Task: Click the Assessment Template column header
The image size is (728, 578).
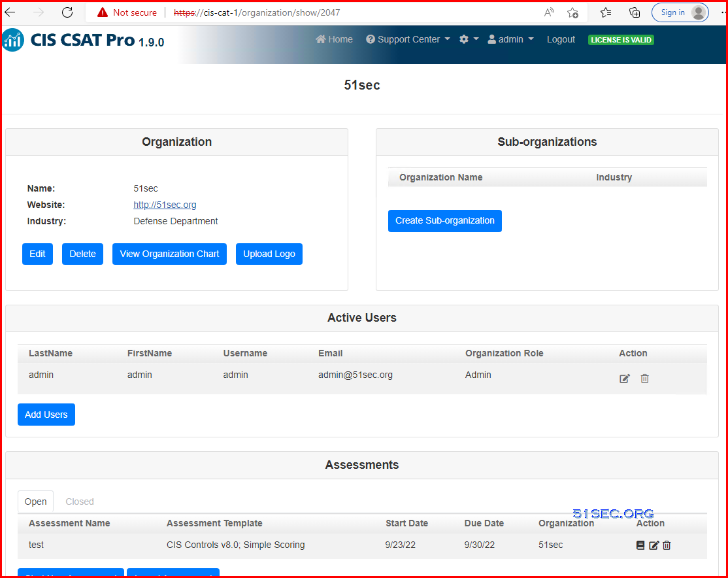Action: (x=214, y=523)
